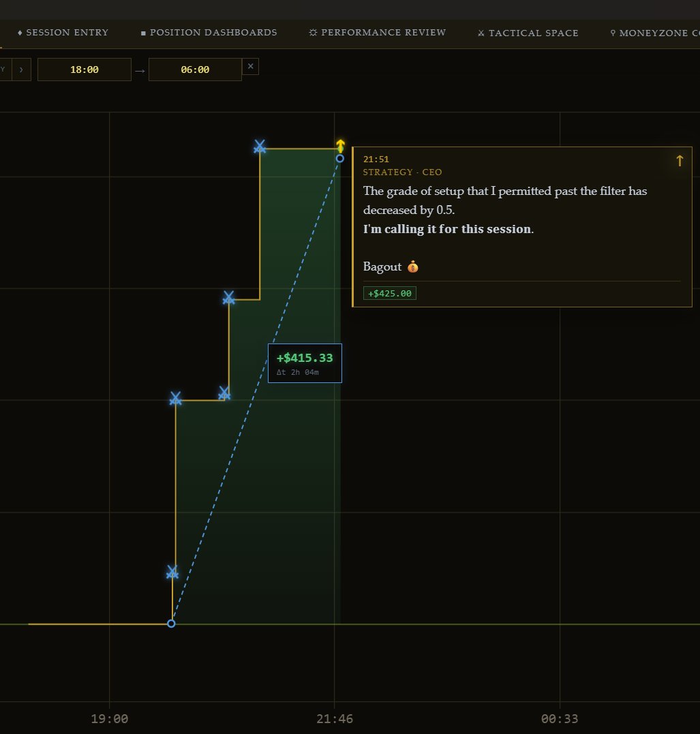Click the yellow up-arrow marker on the curve peak

(x=340, y=145)
